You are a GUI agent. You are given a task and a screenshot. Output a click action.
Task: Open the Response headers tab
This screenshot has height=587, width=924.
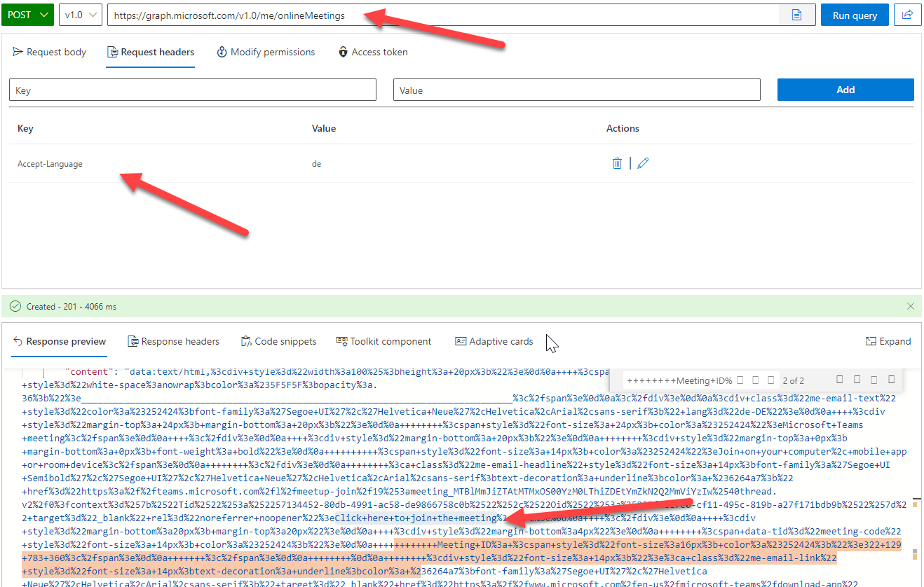(x=173, y=341)
